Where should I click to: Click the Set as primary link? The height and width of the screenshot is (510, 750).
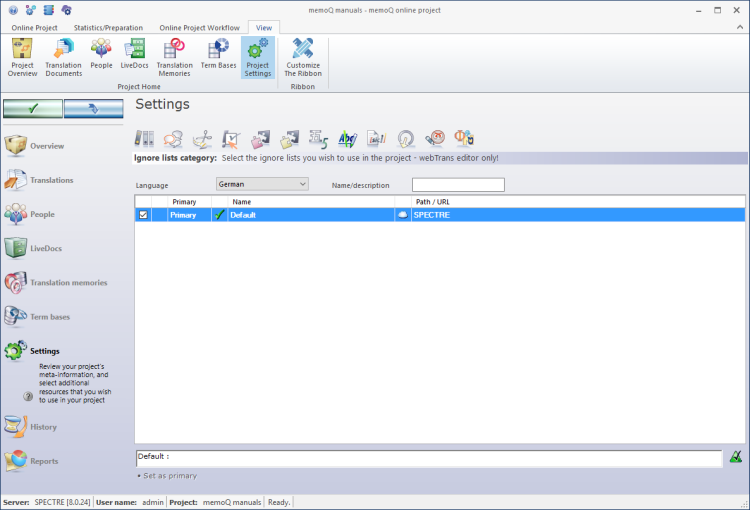pos(169,476)
